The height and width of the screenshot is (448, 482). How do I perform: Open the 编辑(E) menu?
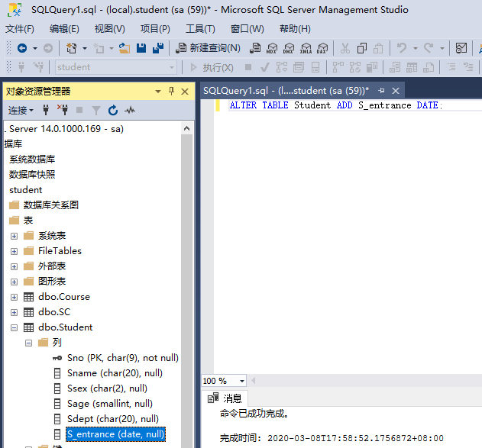pos(64,29)
